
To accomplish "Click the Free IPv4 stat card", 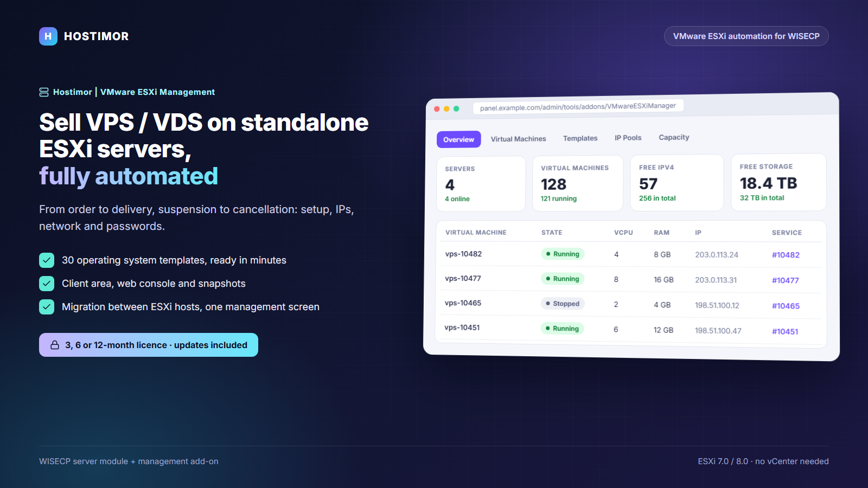I will coord(677,183).
